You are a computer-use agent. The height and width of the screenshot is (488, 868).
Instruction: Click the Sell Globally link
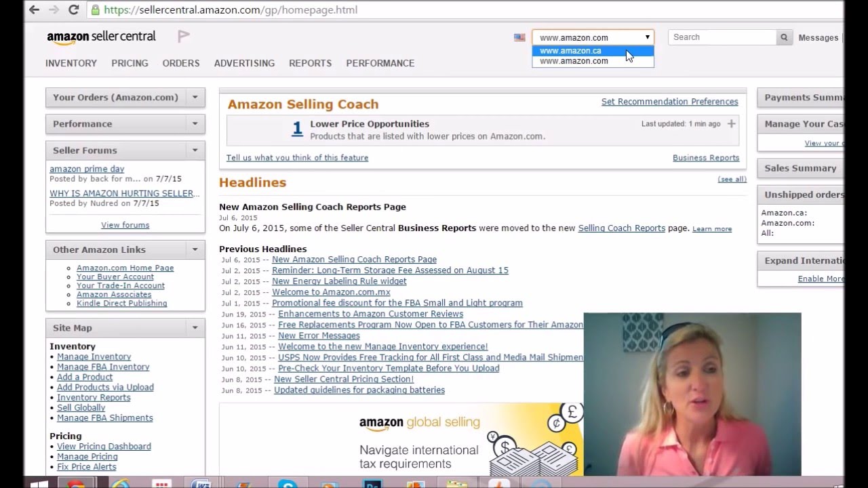(x=81, y=407)
